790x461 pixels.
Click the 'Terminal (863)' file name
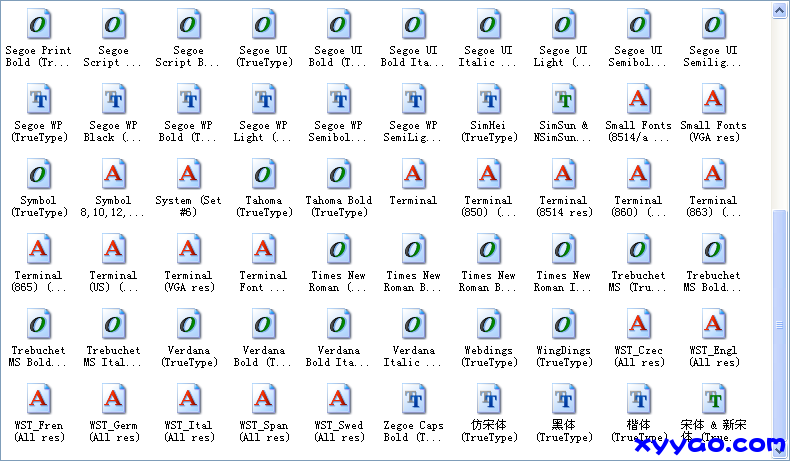coord(713,207)
